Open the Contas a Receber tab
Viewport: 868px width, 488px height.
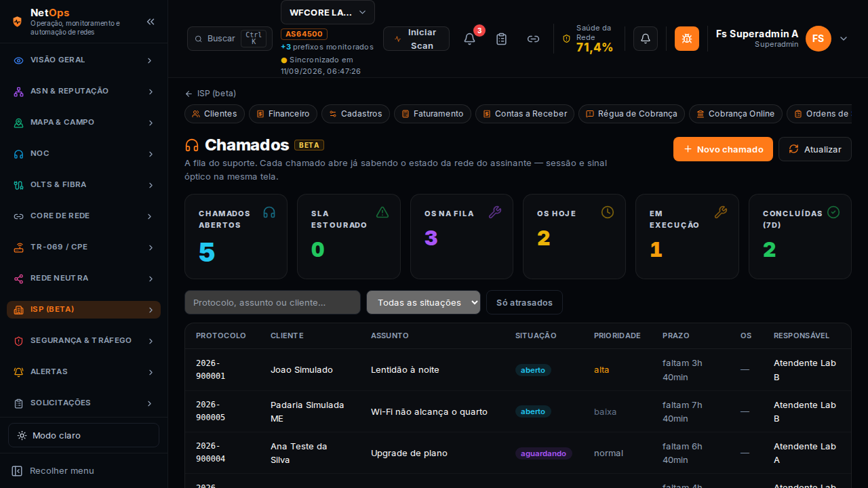click(x=525, y=114)
